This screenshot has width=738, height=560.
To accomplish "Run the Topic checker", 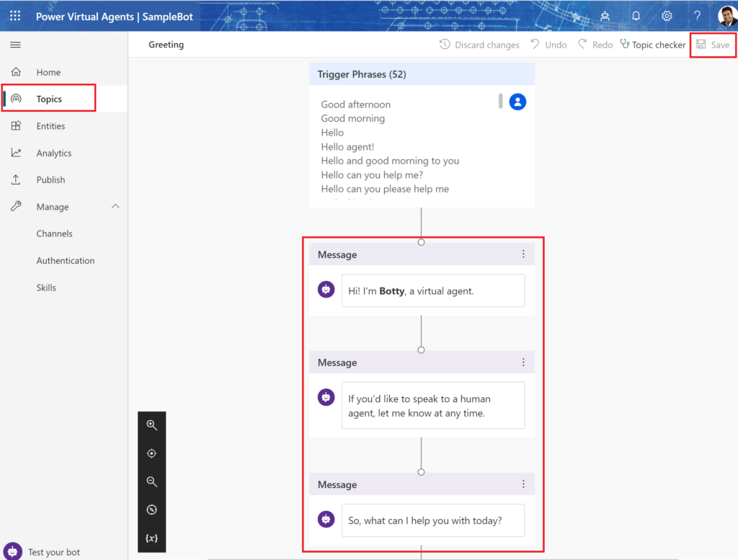I will [x=652, y=44].
